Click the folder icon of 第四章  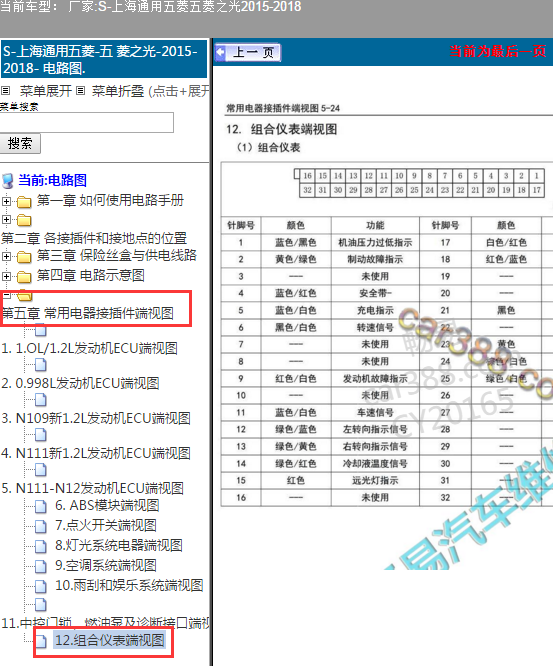coord(24,277)
